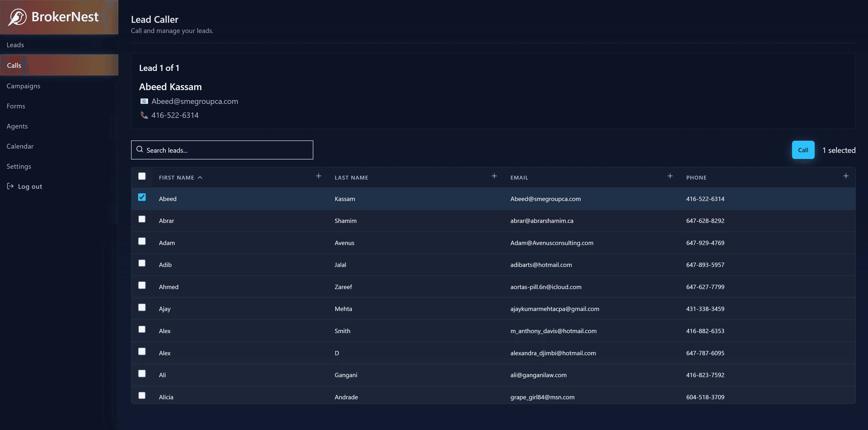Click the plus icon beside Phone header
Viewport: 868px width, 430px height.
coord(846,176)
